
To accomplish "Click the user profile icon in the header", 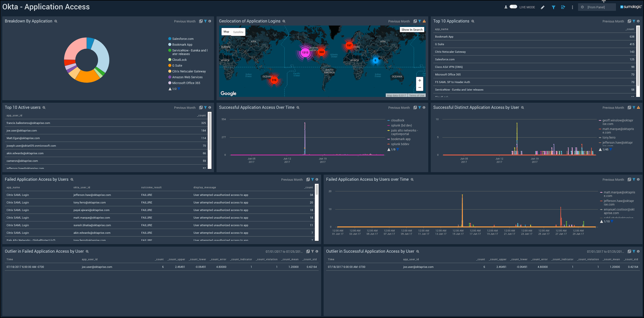I will (506, 7).
